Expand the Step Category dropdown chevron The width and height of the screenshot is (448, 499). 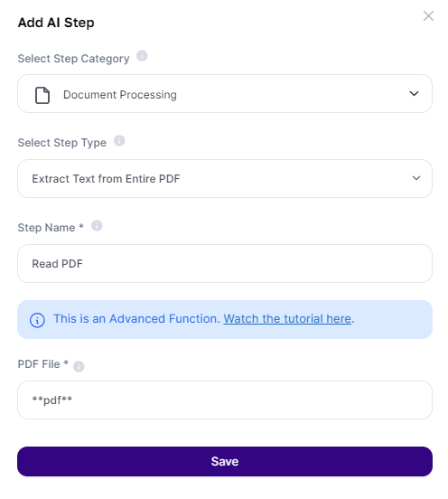[414, 94]
